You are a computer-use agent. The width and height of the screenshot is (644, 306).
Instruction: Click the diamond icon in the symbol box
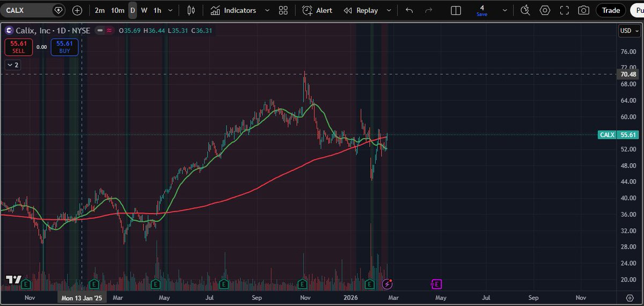[59, 10]
